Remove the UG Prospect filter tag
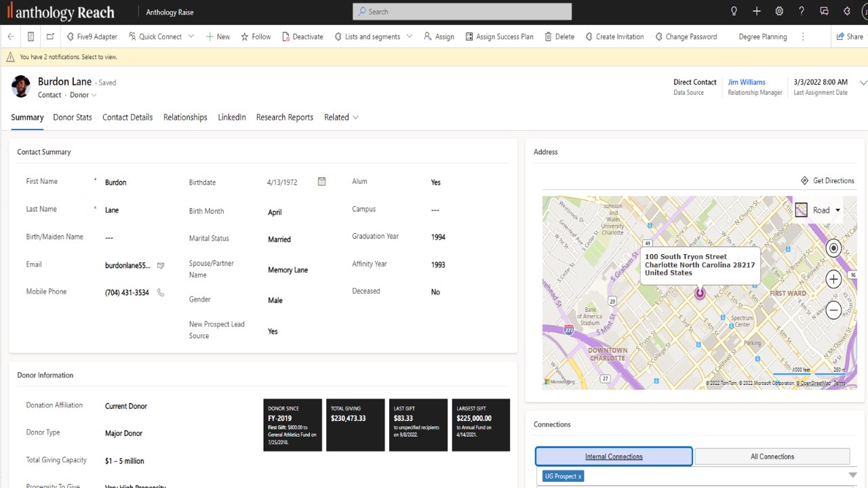868x488 pixels. point(580,476)
